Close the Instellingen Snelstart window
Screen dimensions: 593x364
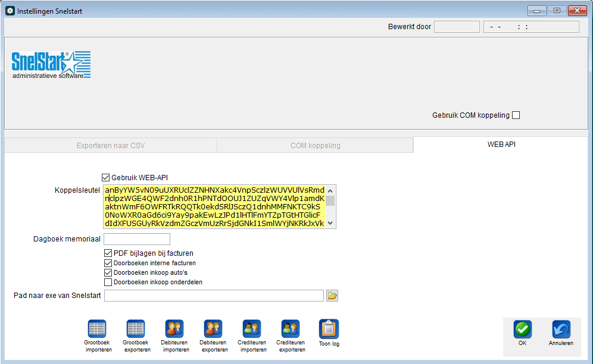tap(577, 11)
